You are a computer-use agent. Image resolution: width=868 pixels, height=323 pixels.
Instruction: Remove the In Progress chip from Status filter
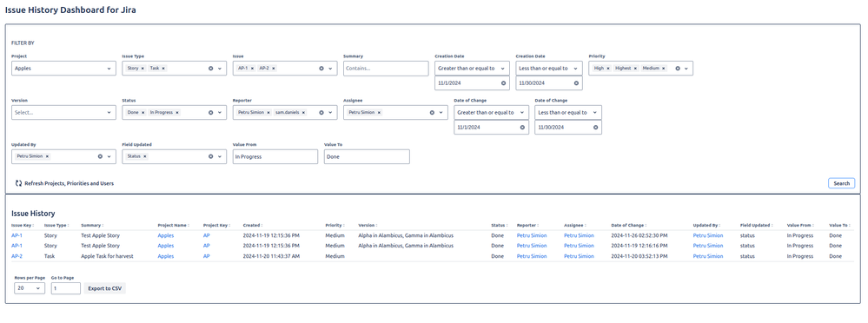[x=176, y=112]
